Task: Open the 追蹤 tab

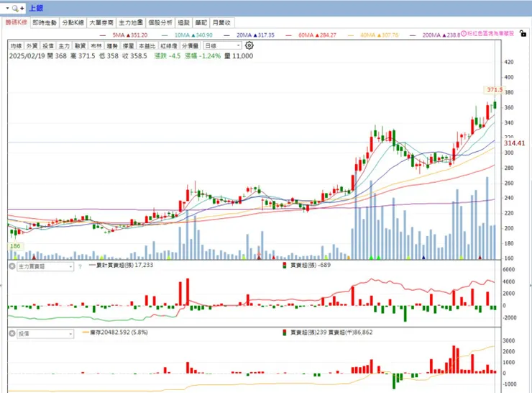Action: point(183,23)
